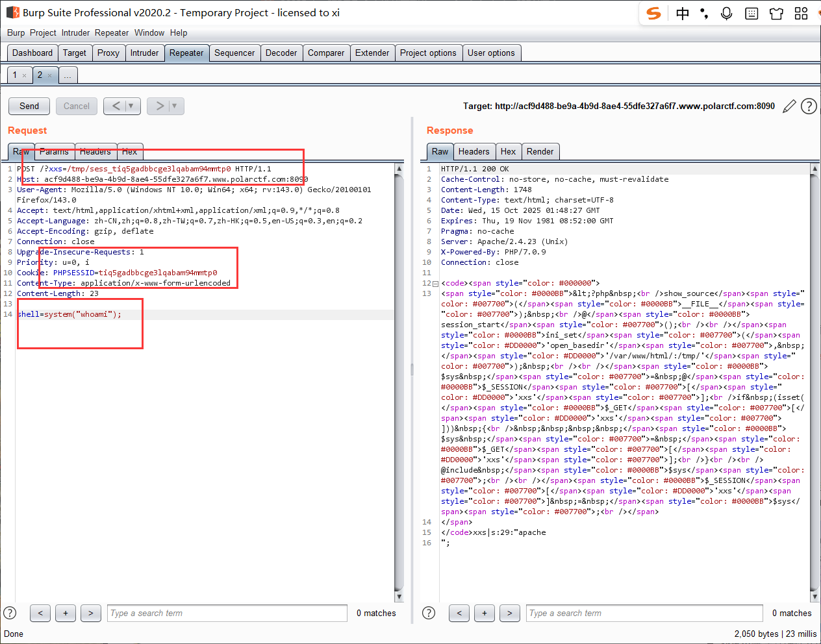Click request body line shell=system("whoami");
The height and width of the screenshot is (644, 821).
(69, 314)
